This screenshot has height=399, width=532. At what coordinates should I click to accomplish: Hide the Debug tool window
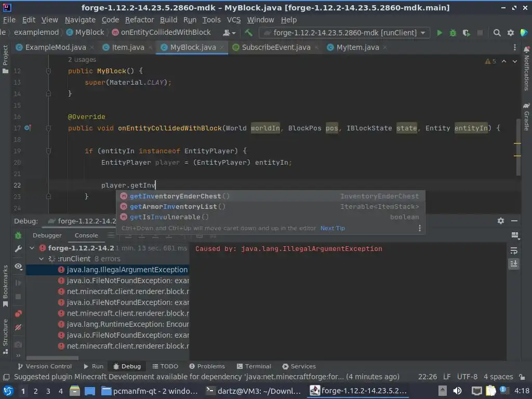tap(514, 221)
